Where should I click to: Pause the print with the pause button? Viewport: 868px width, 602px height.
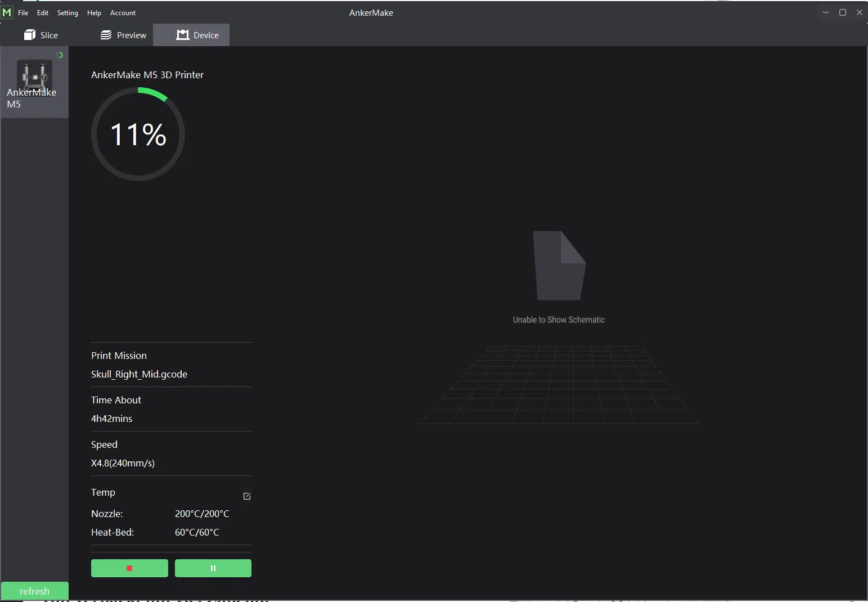(213, 568)
